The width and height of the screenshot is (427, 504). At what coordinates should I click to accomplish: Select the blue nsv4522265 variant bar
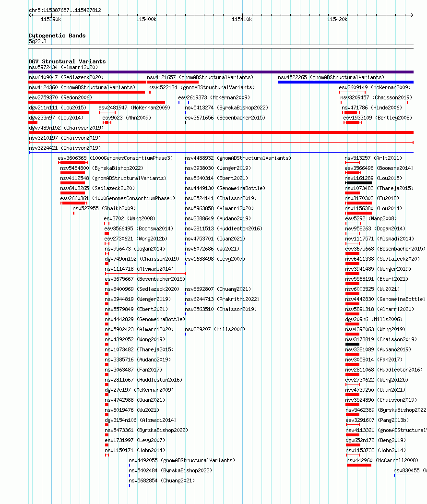(346, 82)
